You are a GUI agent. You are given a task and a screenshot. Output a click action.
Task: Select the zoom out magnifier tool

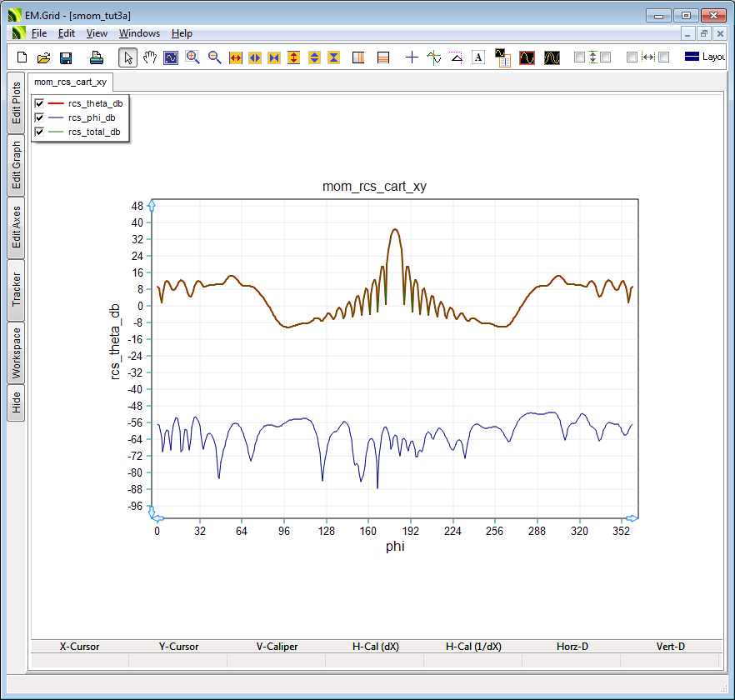(214, 57)
